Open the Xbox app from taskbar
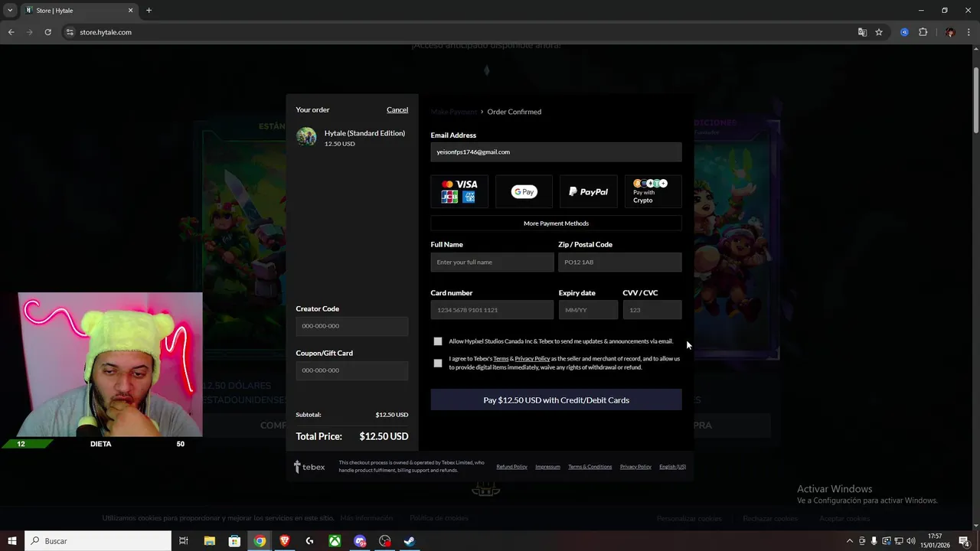 pyautogui.click(x=335, y=541)
